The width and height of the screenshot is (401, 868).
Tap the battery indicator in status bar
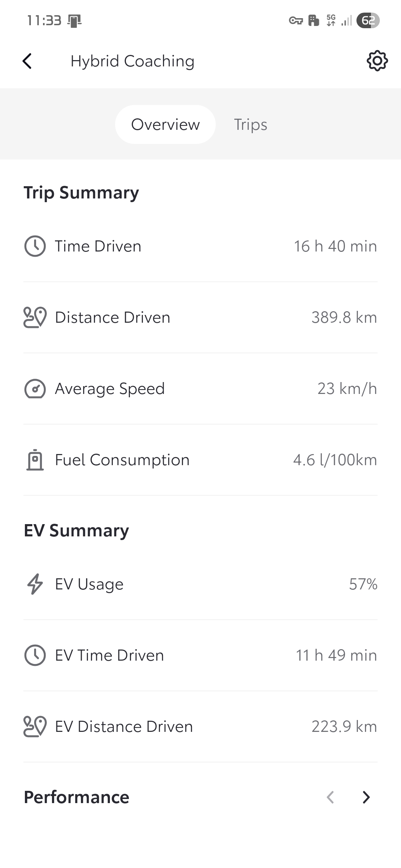(368, 20)
